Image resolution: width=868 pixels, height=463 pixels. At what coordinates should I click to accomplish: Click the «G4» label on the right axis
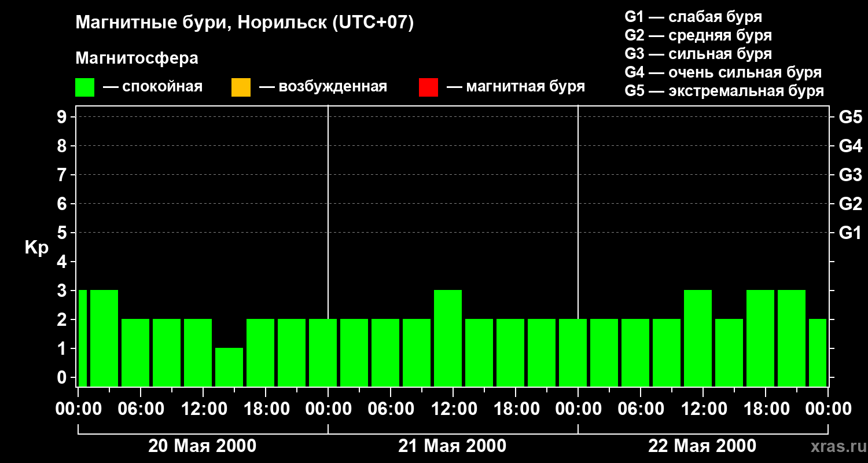tap(850, 146)
